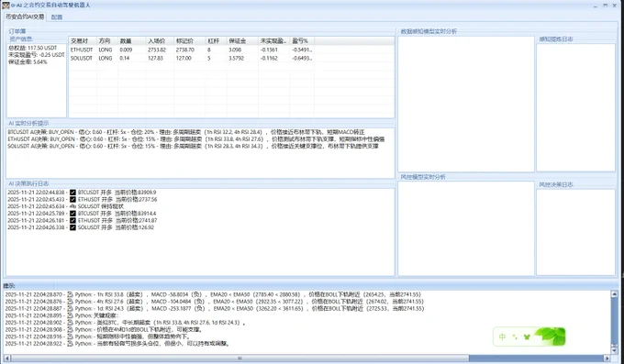This screenshot has height=364, width=624.
Task: Click the Python icon on 22:04:28.876 row
Action: [70, 302]
